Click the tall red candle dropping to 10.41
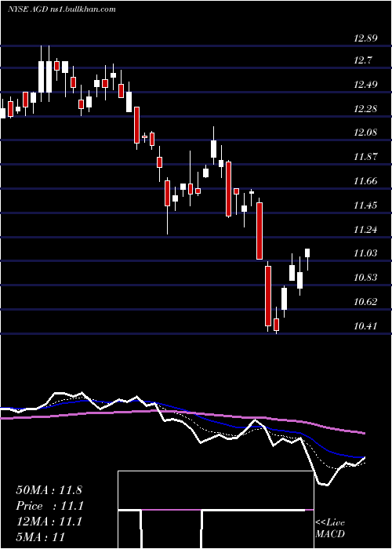The height and width of the screenshot is (549, 392). pos(268,296)
